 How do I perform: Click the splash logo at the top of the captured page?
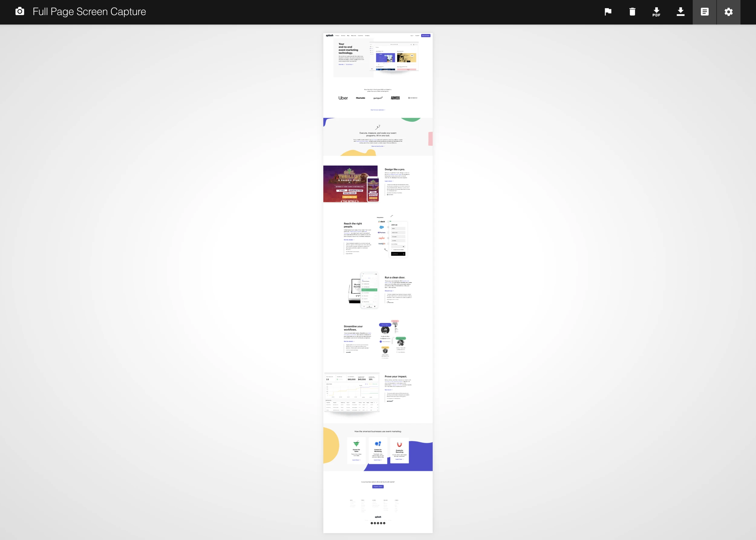click(329, 36)
